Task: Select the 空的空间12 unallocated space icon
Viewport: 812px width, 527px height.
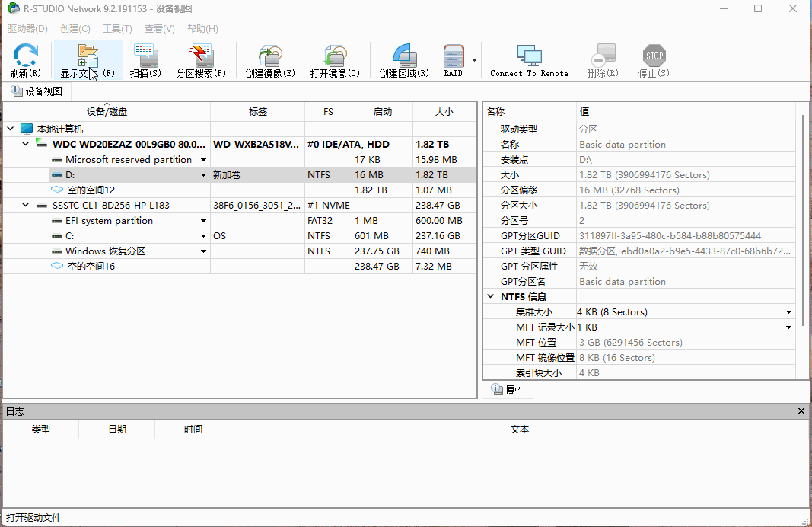Action: (57, 190)
